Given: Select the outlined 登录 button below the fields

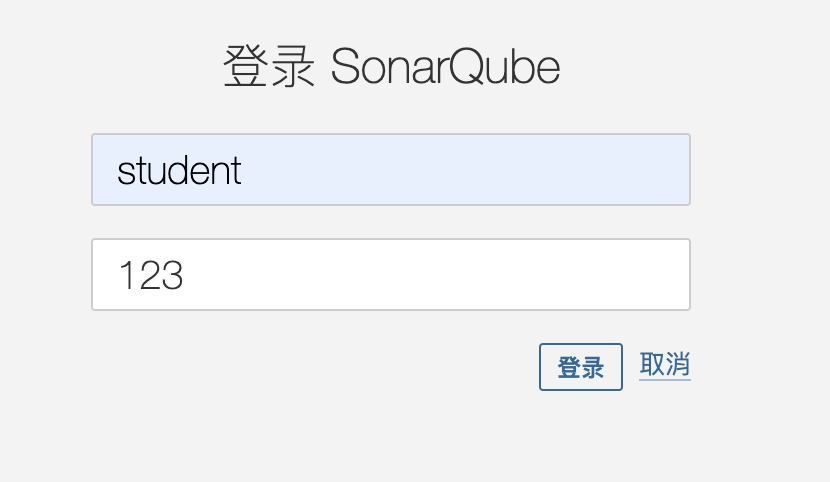Looking at the screenshot, I should click(x=580, y=367).
